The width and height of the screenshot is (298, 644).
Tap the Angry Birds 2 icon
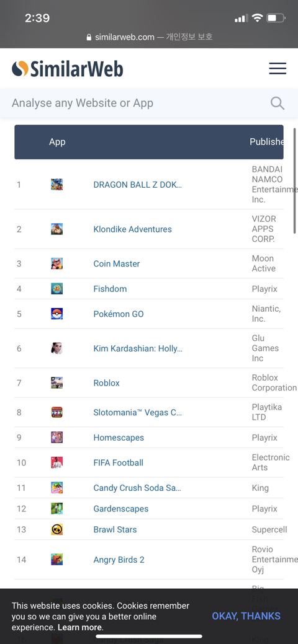[x=56, y=559]
